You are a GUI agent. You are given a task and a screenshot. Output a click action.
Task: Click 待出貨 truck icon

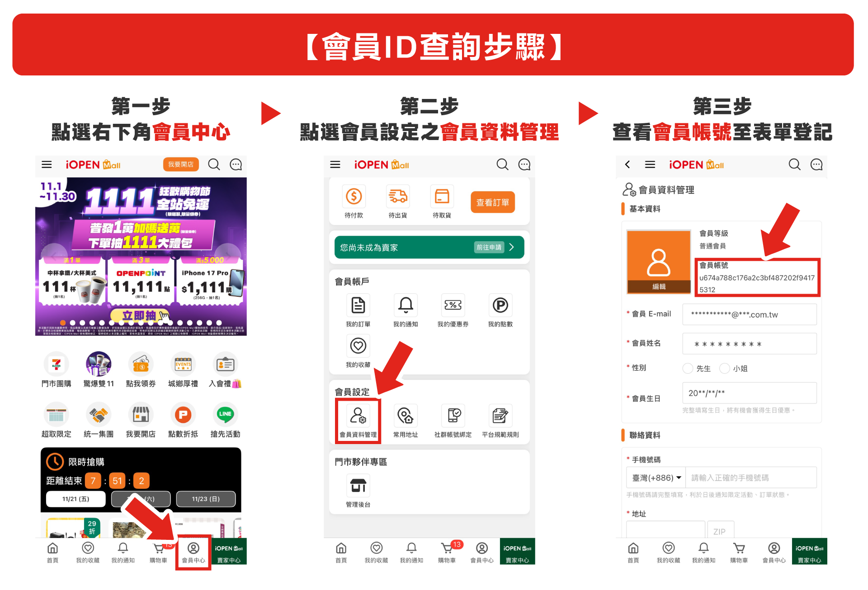398,197
